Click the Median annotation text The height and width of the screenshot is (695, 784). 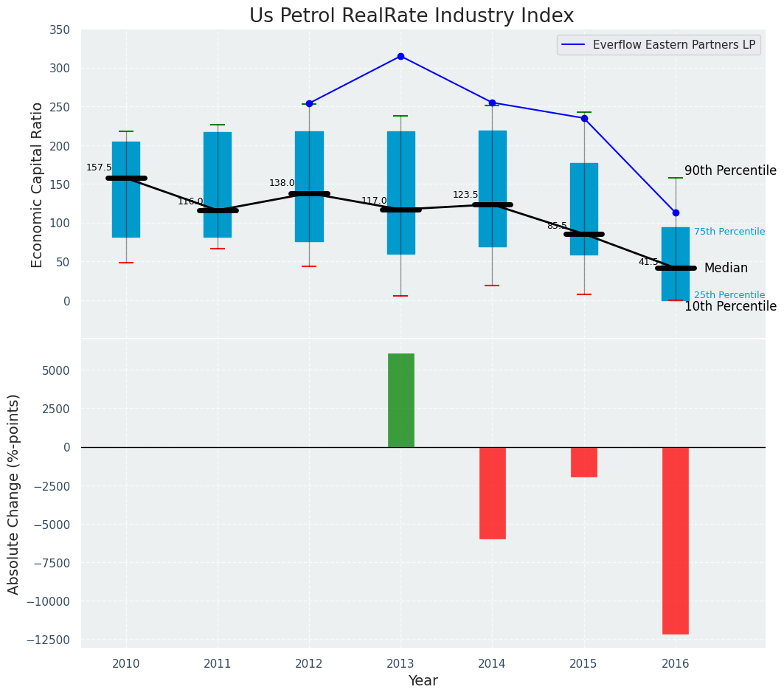726,269
